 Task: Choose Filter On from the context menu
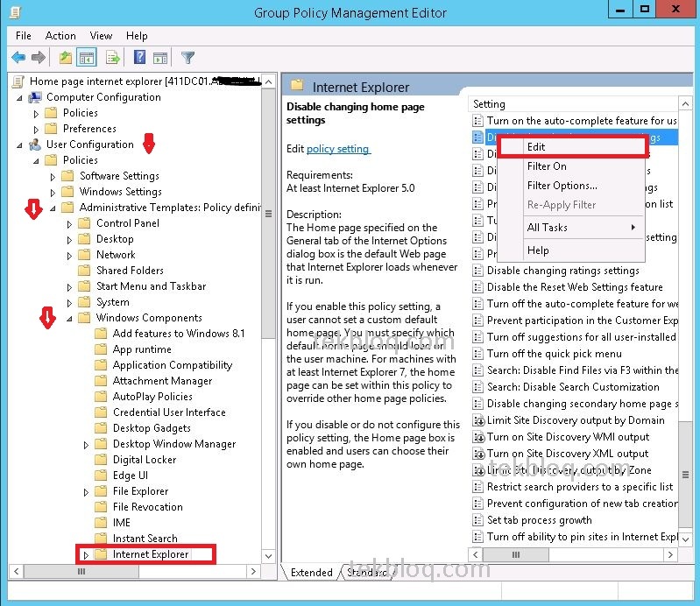572,166
